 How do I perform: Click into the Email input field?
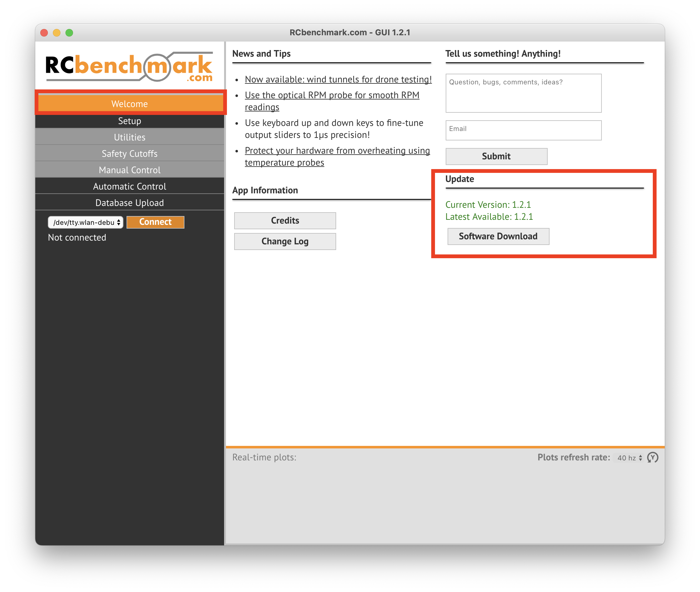point(523,130)
